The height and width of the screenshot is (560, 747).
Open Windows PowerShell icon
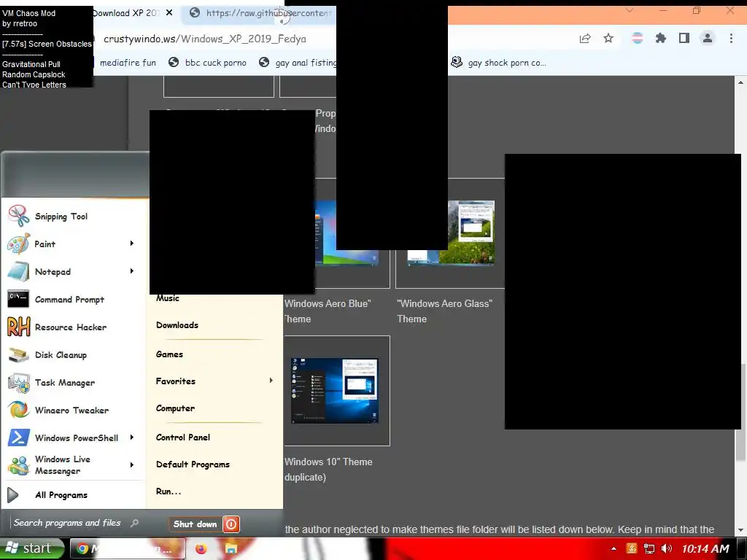coord(18,437)
